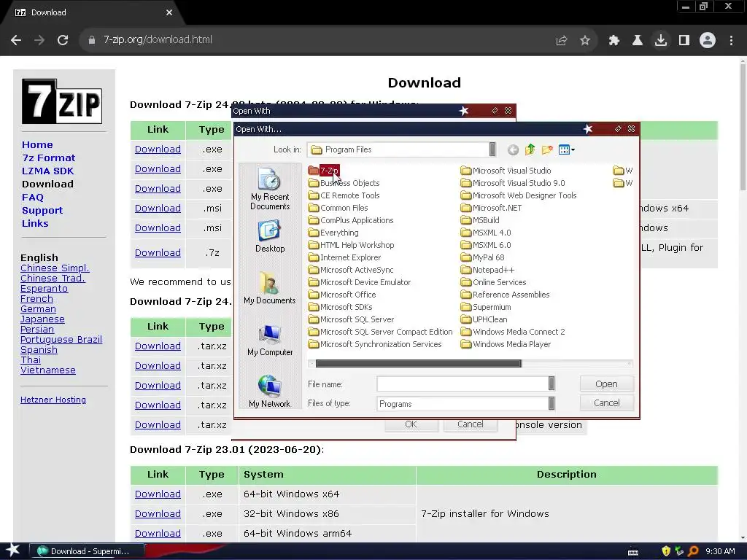Open the view menu icon
The height and width of the screenshot is (560, 747).
point(566,150)
